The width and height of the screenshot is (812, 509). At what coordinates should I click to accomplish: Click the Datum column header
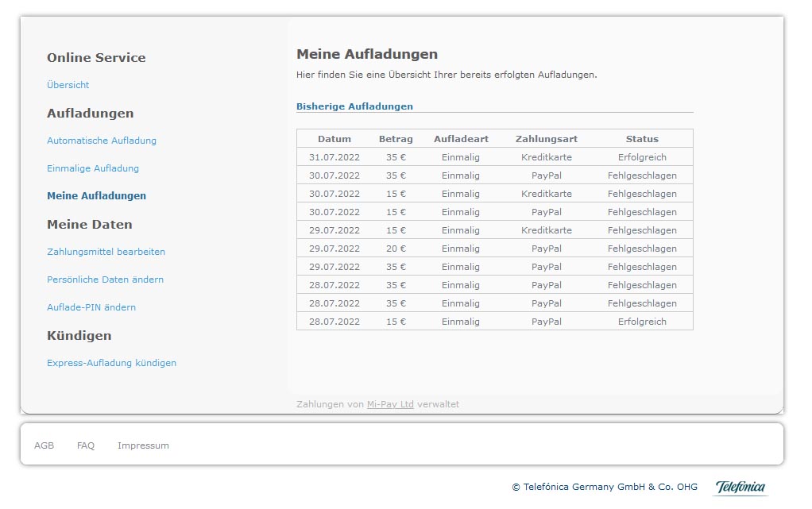point(334,139)
